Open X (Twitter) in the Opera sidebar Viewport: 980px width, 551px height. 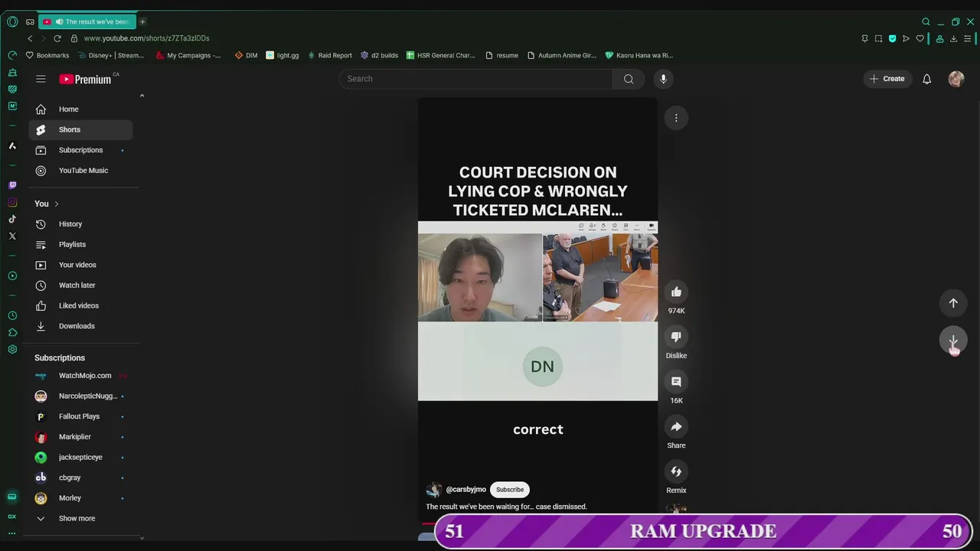(x=12, y=236)
